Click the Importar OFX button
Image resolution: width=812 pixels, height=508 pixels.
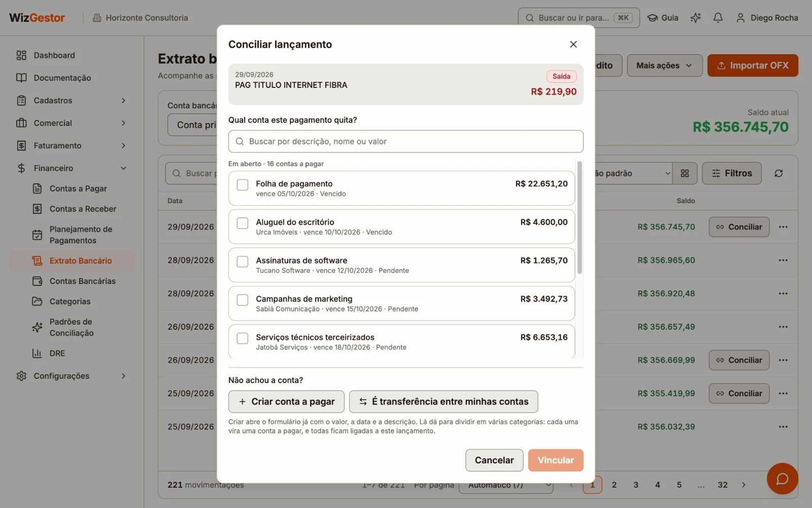[x=753, y=66]
